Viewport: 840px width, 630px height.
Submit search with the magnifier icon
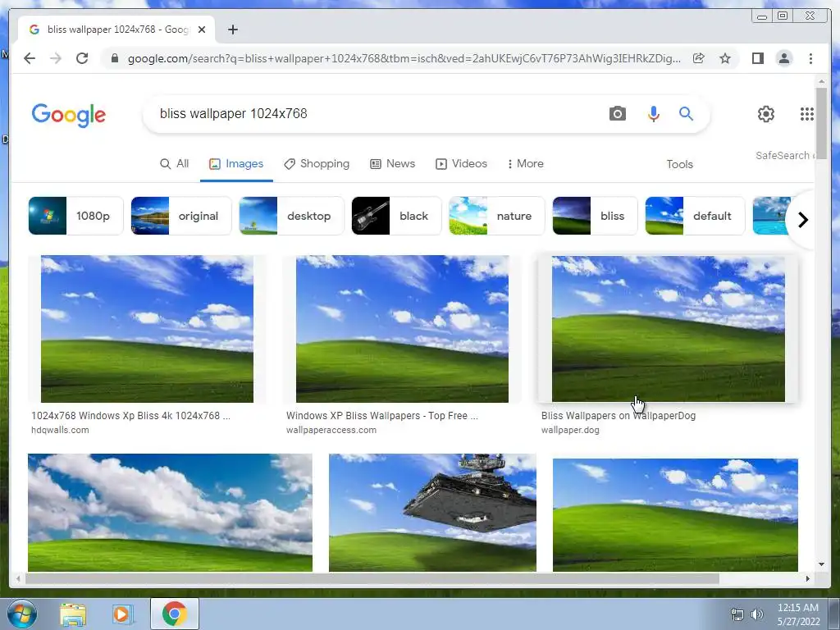coord(686,113)
